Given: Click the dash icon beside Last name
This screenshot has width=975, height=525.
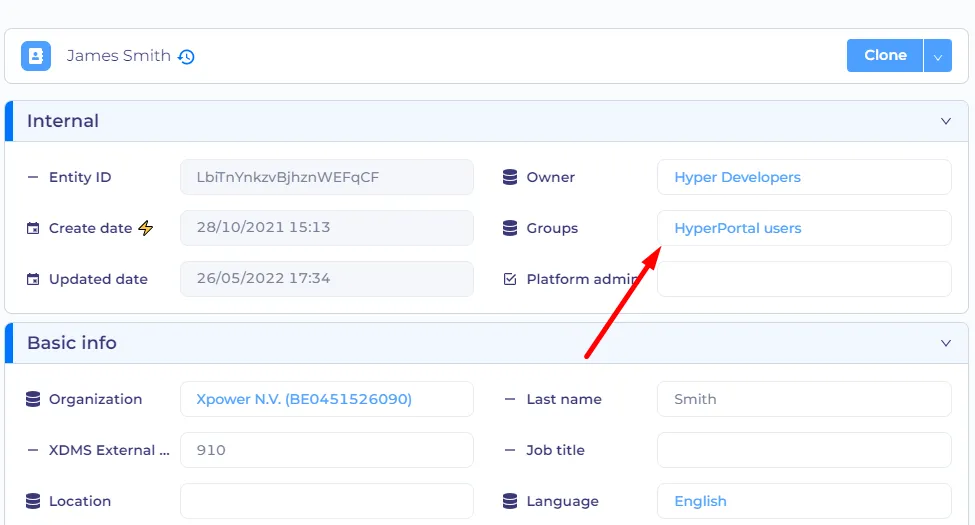Looking at the screenshot, I should point(510,399).
